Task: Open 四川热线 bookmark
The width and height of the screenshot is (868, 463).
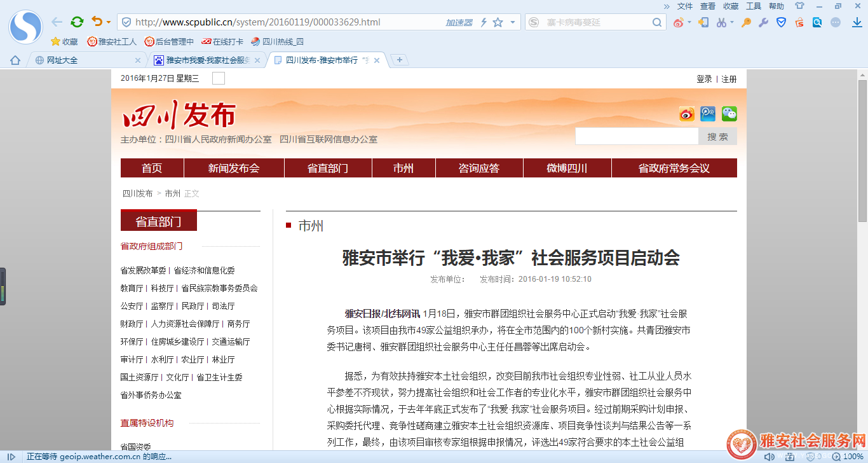Action: click(278, 42)
